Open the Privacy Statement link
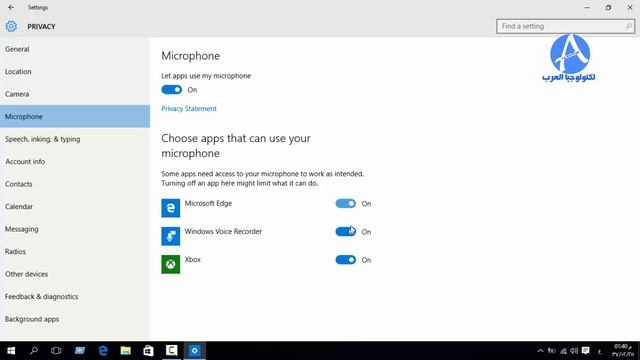Screen dimensions: 640x360 click(189, 109)
